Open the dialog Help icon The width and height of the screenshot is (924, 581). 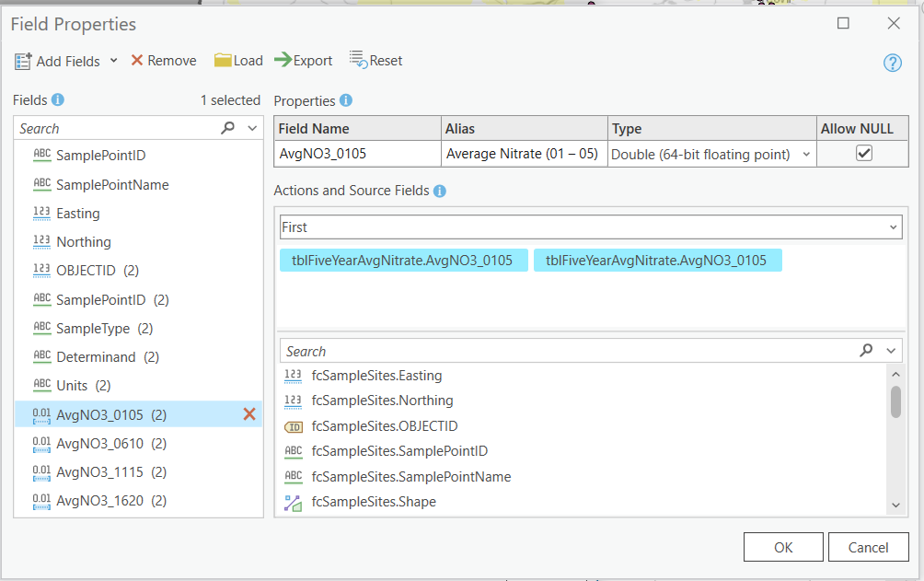coord(892,63)
